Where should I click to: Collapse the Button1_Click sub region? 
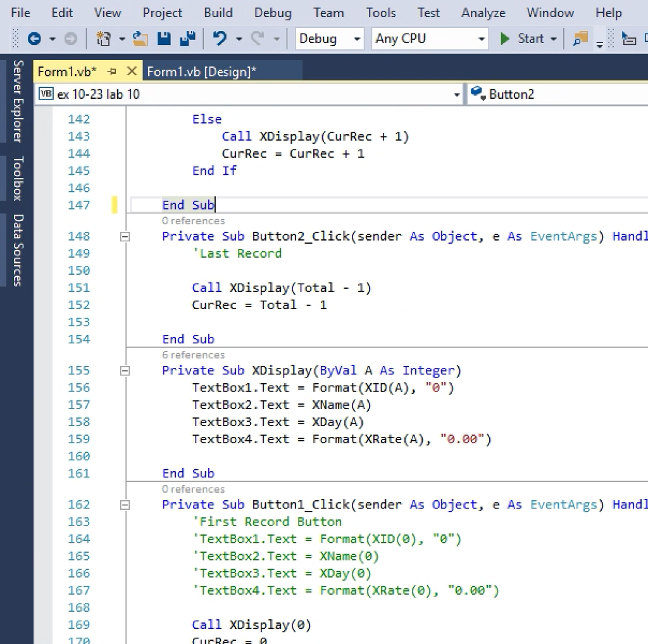(125, 505)
